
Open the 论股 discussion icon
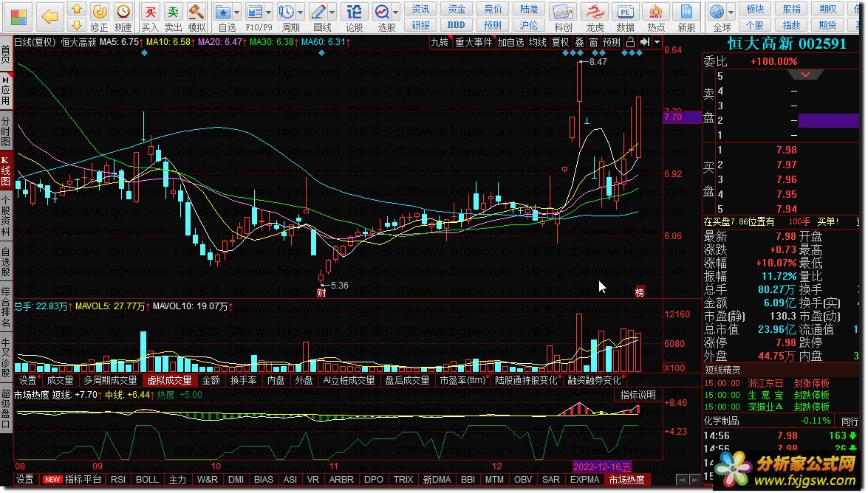coord(355,12)
